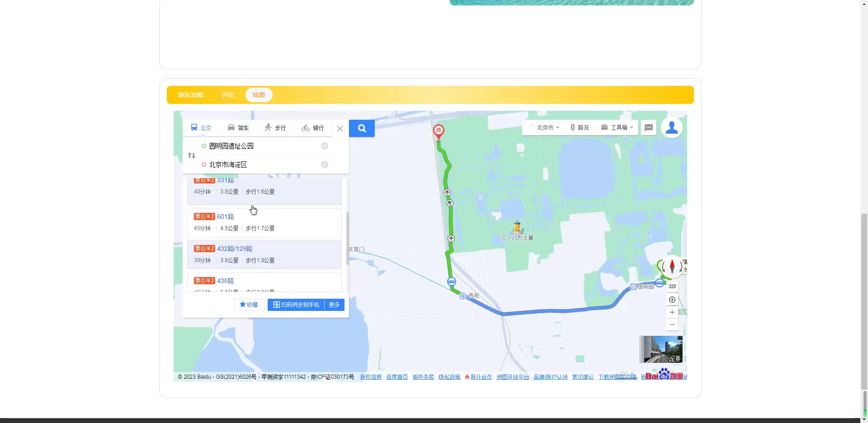
Task: Click 扫码同步到手机 button
Action: point(296,305)
